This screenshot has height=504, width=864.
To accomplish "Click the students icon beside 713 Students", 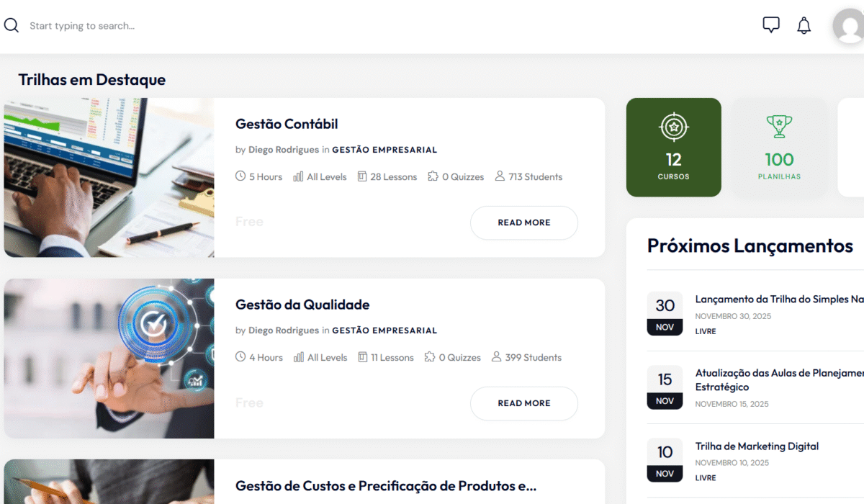I will pyautogui.click(x=500, y=176).
